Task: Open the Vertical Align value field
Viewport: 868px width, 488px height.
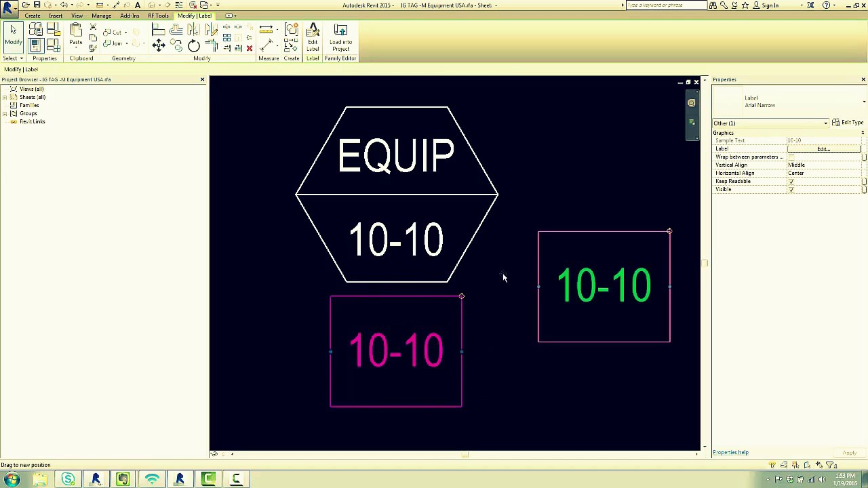Action: coord(824,165)
